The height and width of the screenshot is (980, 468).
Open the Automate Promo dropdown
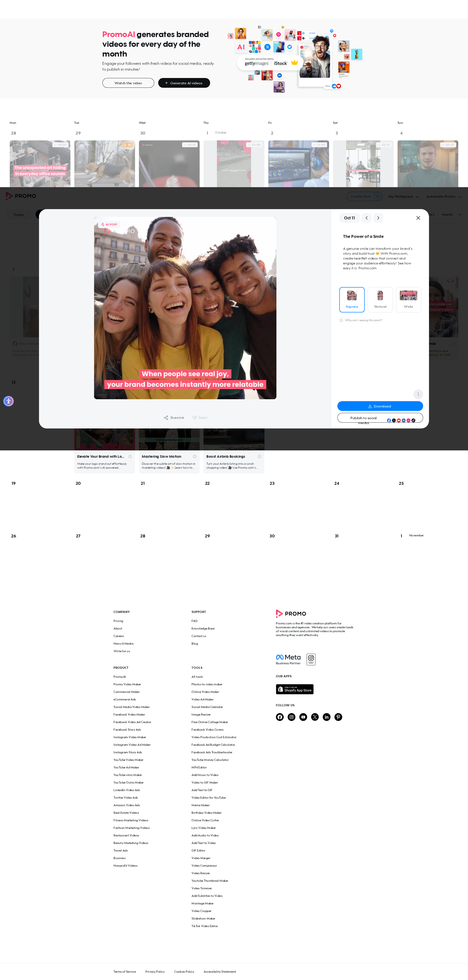tap(444, 197)
